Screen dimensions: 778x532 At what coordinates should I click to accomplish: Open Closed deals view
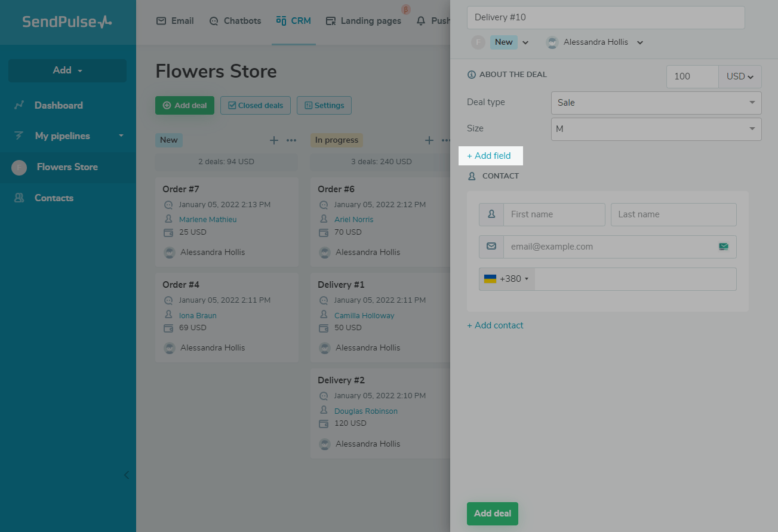click(x=256, y=106)
